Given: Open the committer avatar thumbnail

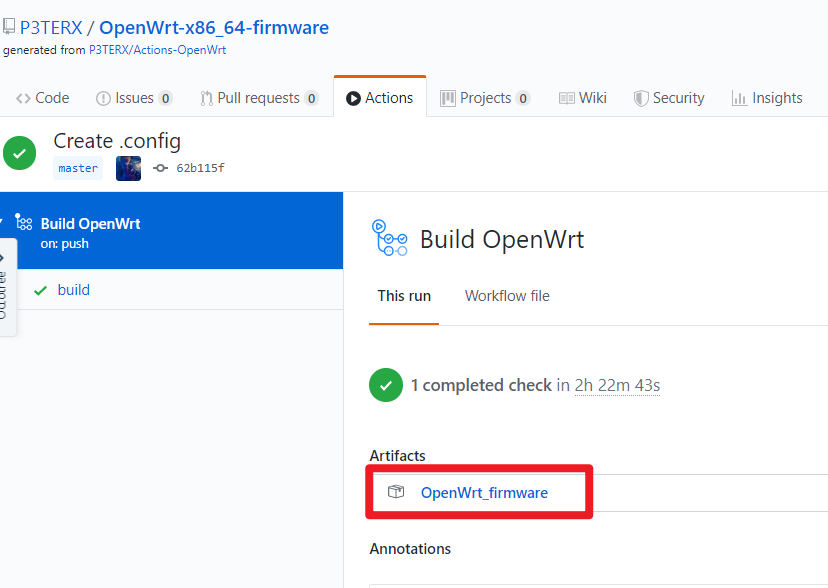Looking at the screenshot, I should [x=128, y=168].
